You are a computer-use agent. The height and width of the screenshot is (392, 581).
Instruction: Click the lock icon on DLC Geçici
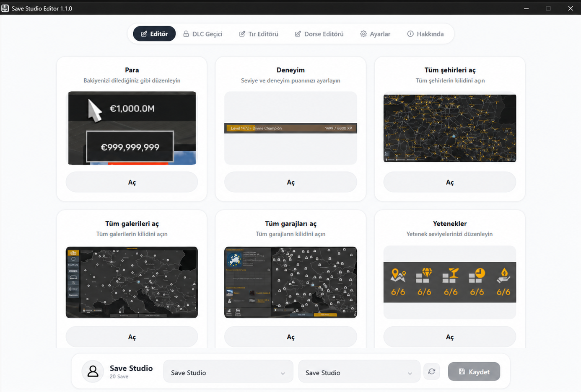pos(186,34)
